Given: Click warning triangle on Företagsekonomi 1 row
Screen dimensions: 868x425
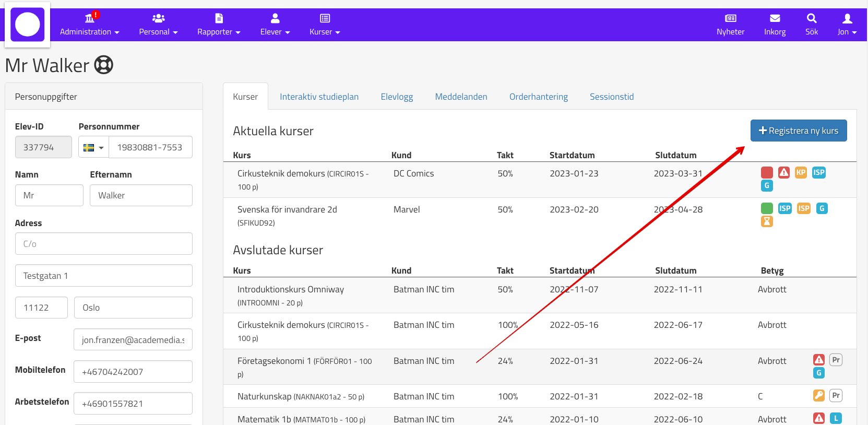Looking at the screenshot, I should 818,360.
